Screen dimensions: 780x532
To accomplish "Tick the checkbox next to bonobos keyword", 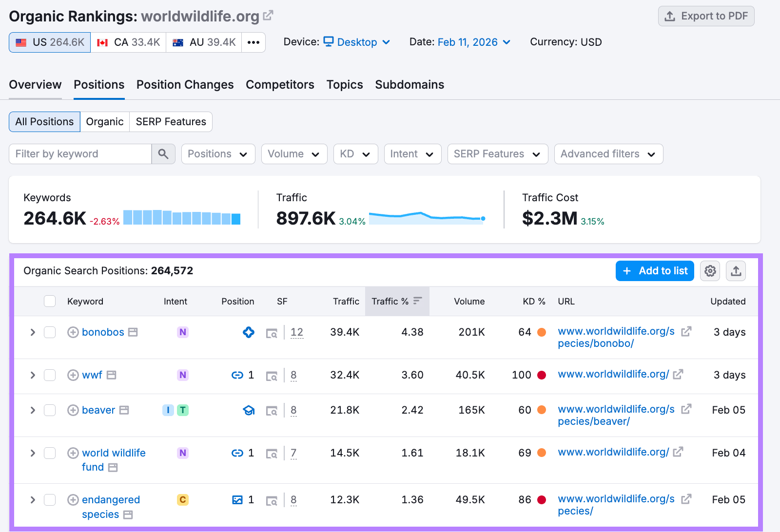I will pyautogui.click(x=49, y=332).
